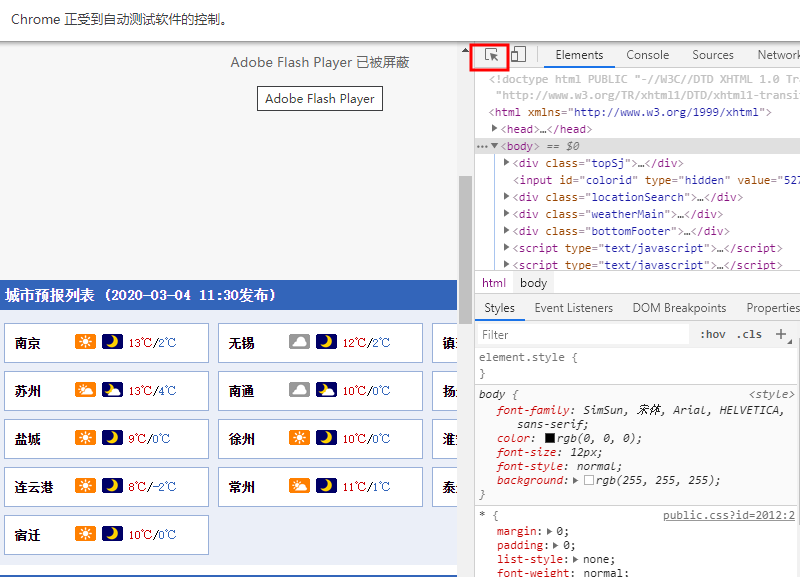The height and width of the screenshot is (577, 800).
Task: Expand the margin shorthand property
Action: pos(549,532)
